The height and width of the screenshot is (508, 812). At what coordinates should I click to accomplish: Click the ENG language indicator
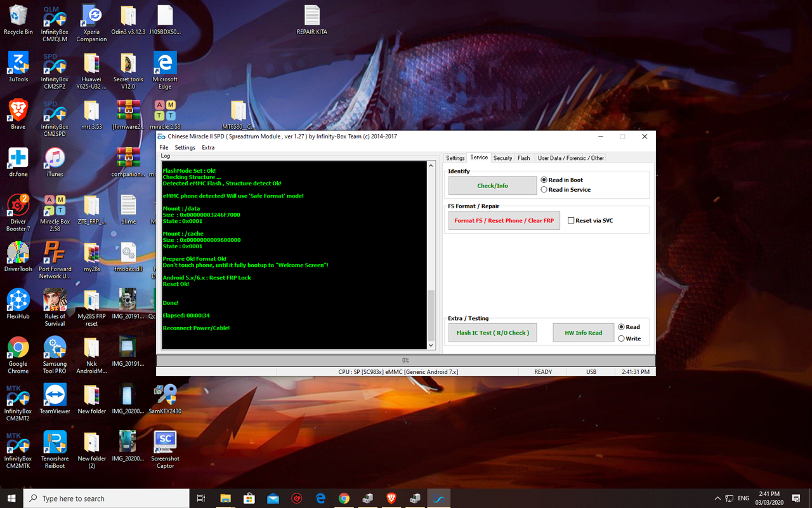(x=743, y=498)
